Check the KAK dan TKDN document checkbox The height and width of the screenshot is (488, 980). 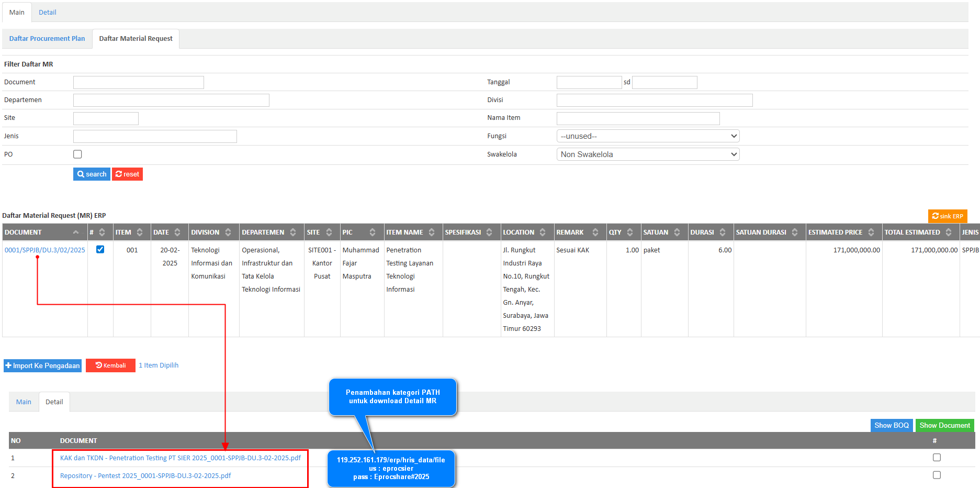pos(937,458)
